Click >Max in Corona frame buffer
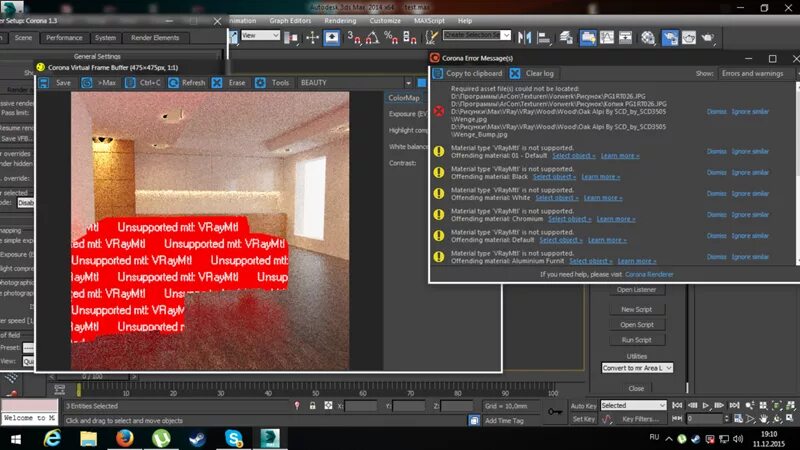 coord(99,83)
